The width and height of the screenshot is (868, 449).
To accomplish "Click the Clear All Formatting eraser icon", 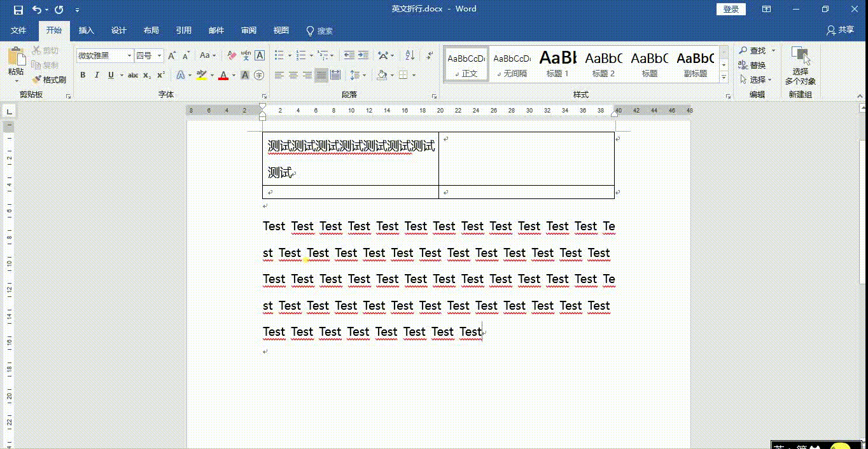I will (232, 56).
